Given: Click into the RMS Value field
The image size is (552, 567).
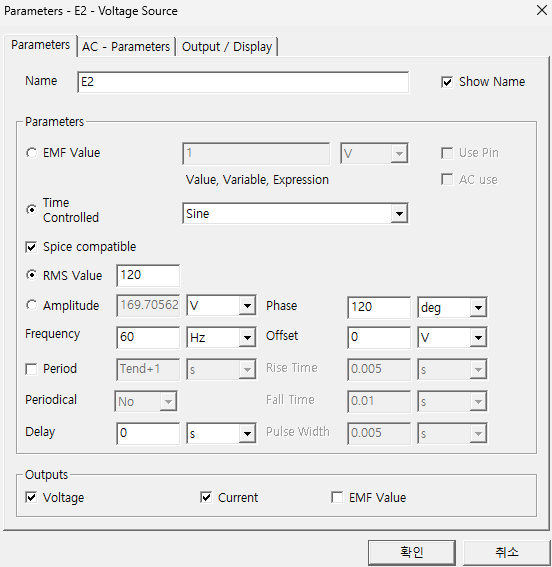Looking at the screenshot, I should point(148,276).
